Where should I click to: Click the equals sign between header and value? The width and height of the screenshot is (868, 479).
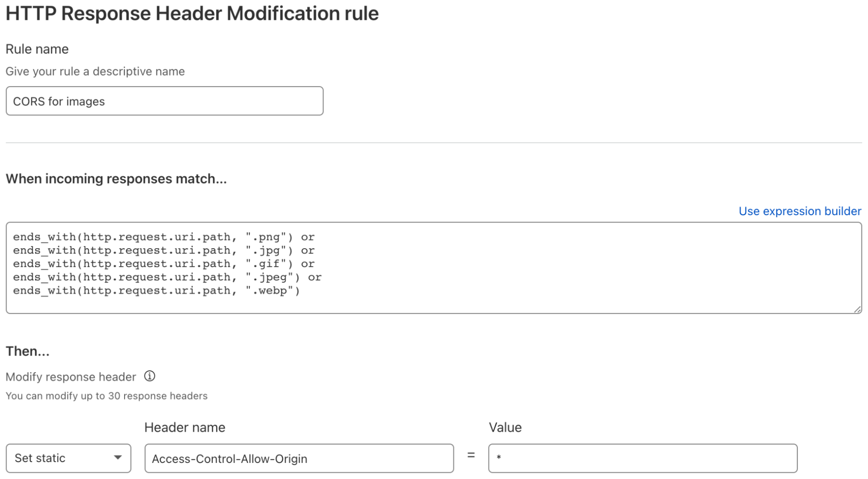pyautogui.click(x=472, y=456)
